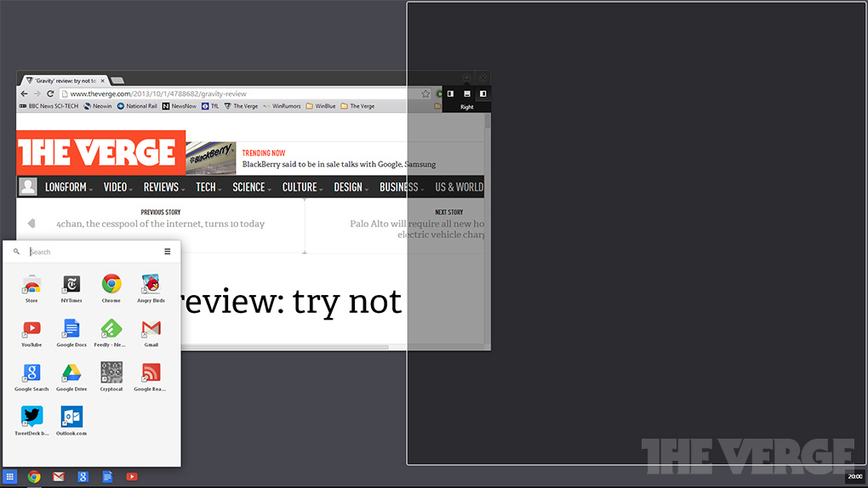
Task: Click the launcher search magnifier icon
Action: click(17, 252)
